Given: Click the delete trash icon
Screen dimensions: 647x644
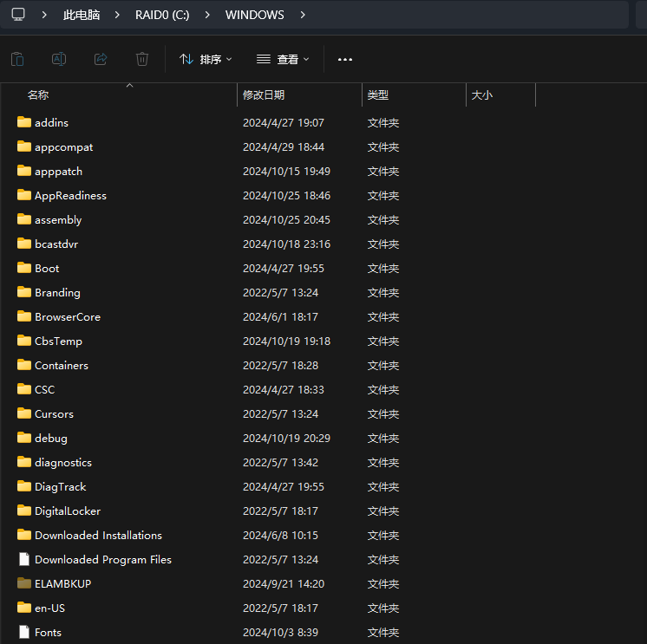Looking at the screenshot, I should pos(142,59).
